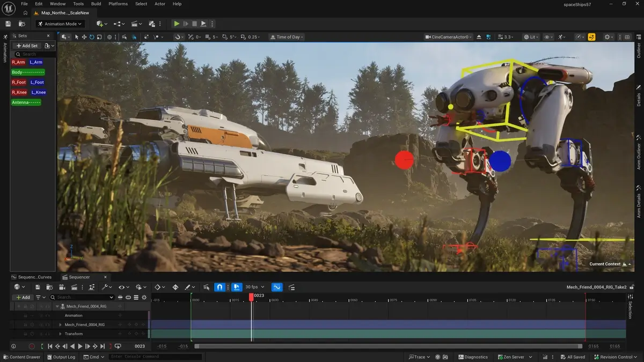Open the Time of Day dropdown in the viewport
Screen dimensions: 644x362
pyautogui.click(x=286, y=36)
